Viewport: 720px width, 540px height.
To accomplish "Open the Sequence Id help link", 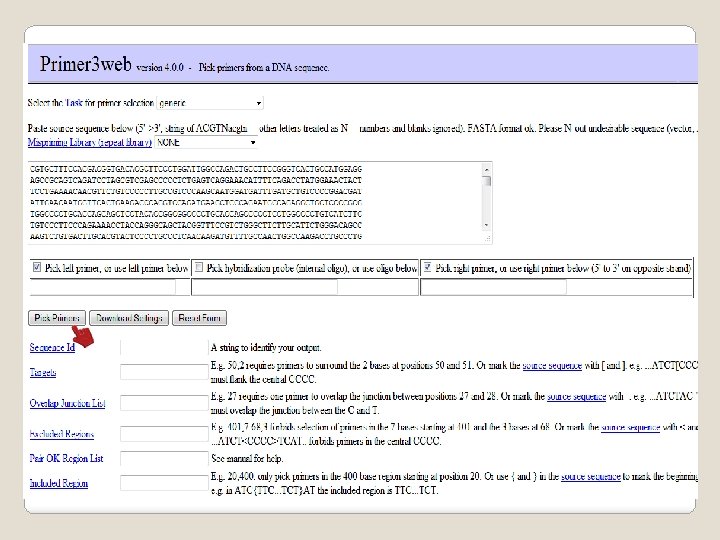I will point(52,348).
